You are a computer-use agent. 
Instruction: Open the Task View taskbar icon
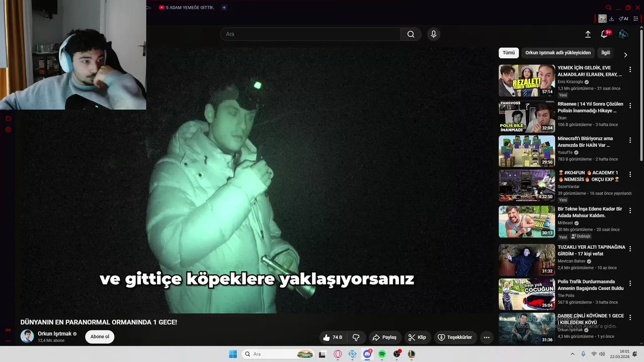tap(323, 354)
